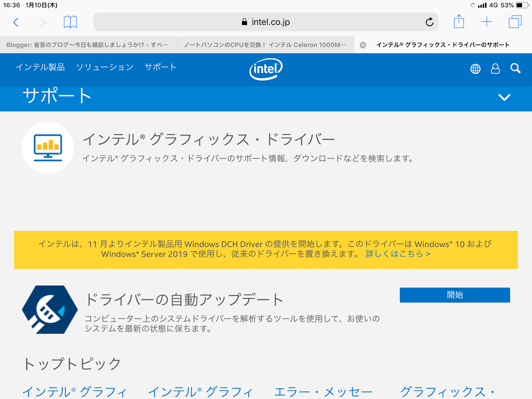Click the トップトピック heading
This screenshot has height=399, width=532.
[72, 364]
